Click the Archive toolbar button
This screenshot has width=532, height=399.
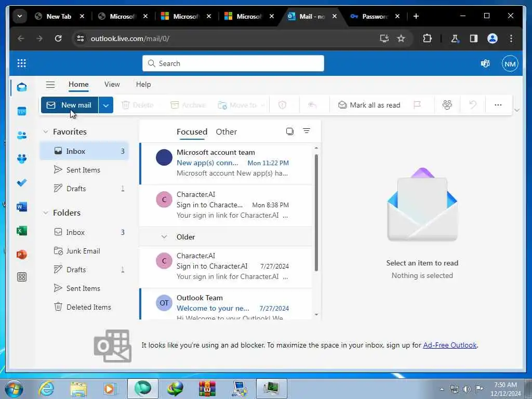188,105
